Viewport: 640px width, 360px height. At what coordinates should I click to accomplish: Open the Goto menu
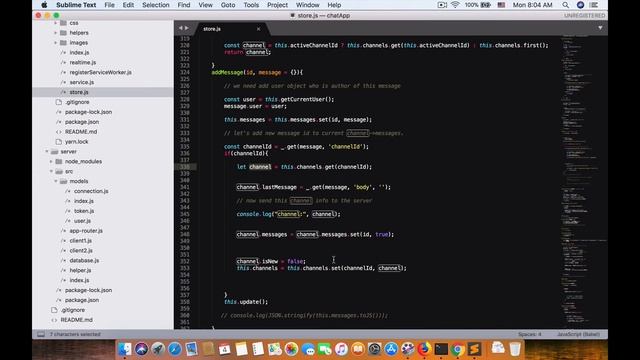coord(228,5)
